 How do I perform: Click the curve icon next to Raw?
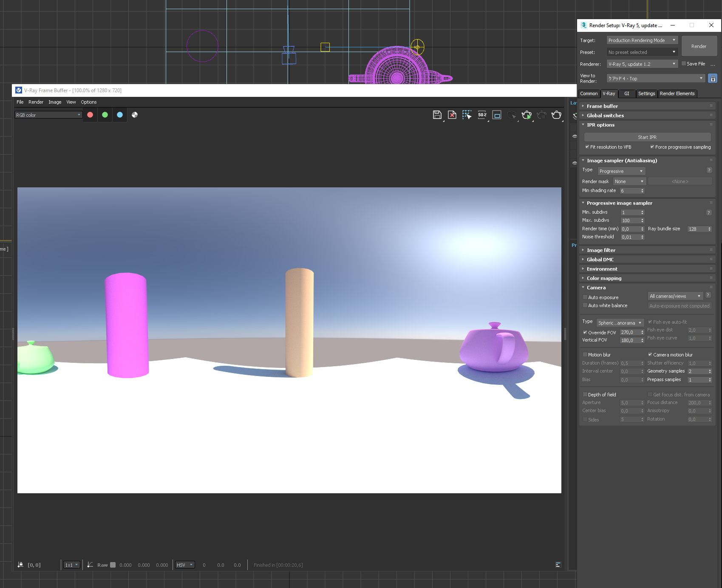(90, 565)
